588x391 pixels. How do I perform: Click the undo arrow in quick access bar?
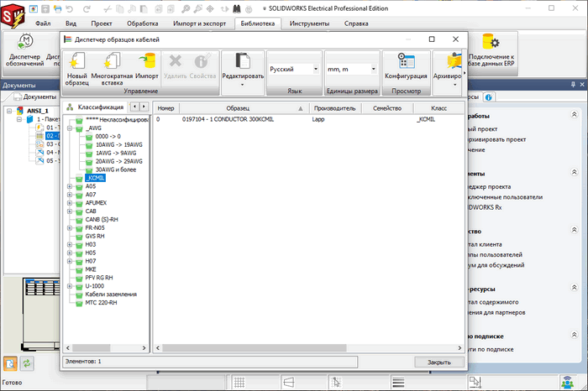pyautogui.click(x=70, y=8)
